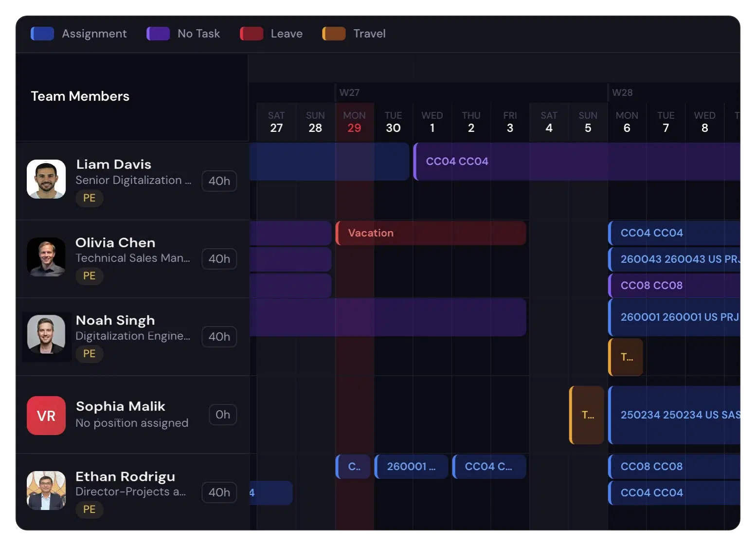Open Olivia Chen's CC08 CC08 bar
Viewport: 756px width, 546px height.
pos(674,286)
